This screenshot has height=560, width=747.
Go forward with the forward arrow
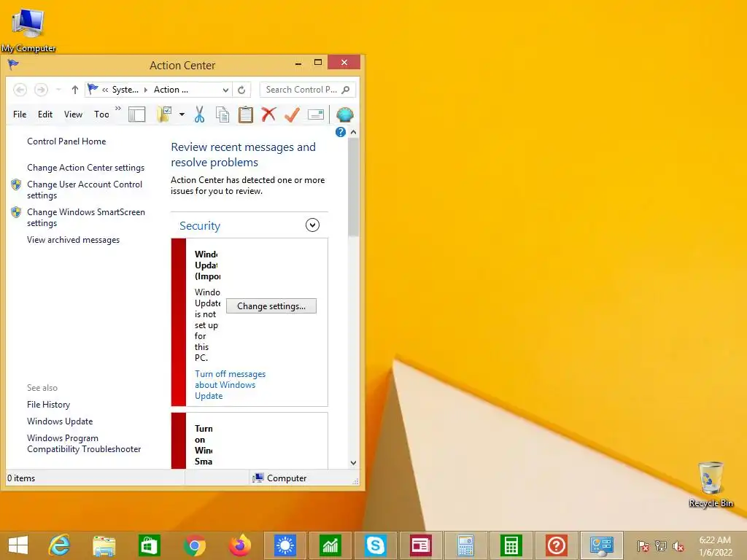point(41,90)
